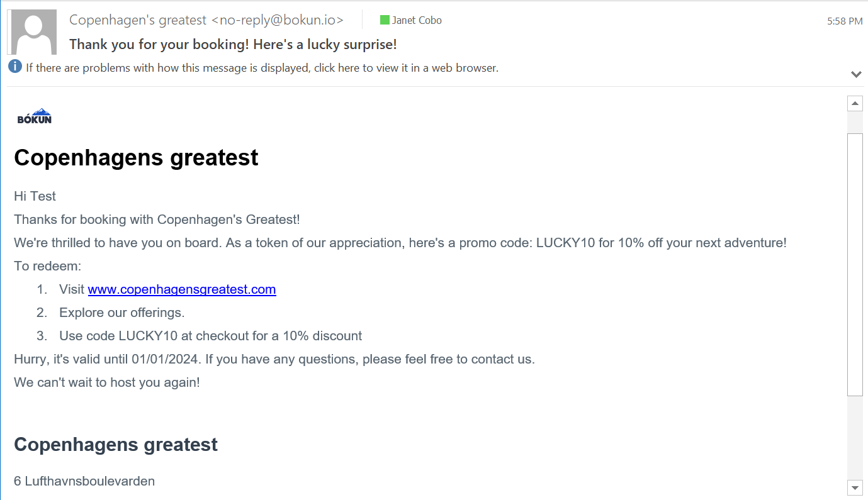
Task: Click the sender avatar placeholder
Action: click(33, 31)
